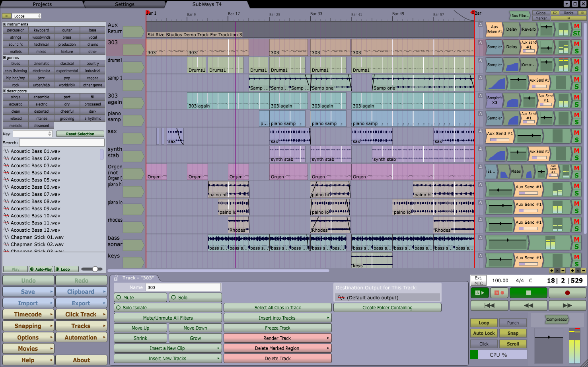Image resolution: width=588 pixels, height=367 pixels.
Task: Toggle the Snap button
Action: point(513,333)
